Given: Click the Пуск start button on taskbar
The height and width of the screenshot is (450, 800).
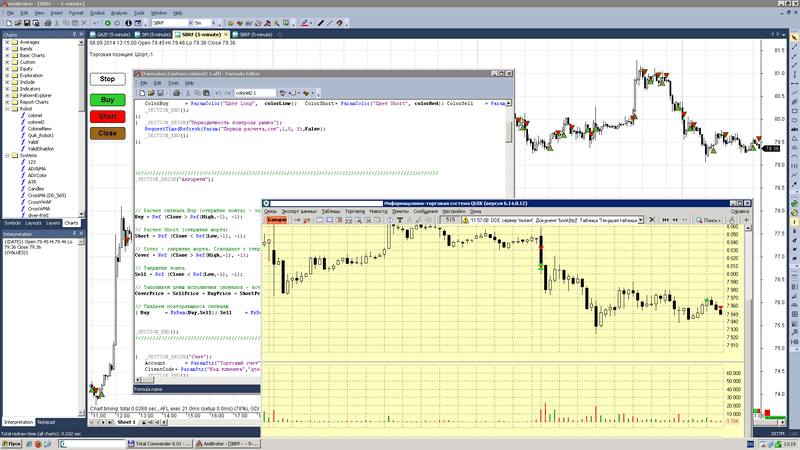Looking at the screenshot, I should (x=11, y=444).
